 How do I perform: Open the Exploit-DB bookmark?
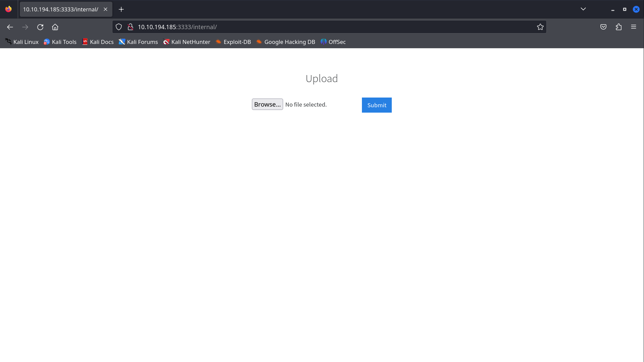coord(233,42)
